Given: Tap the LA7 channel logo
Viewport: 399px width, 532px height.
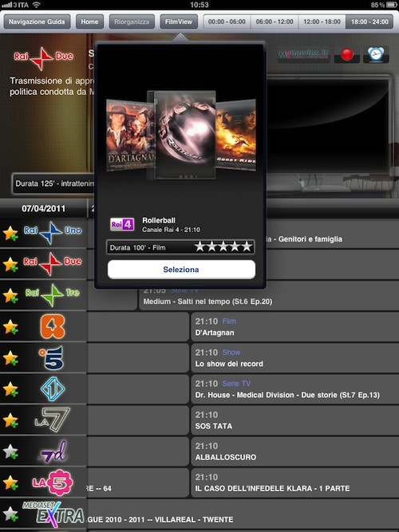Looking at the screenshot, I should click(52, 420).
